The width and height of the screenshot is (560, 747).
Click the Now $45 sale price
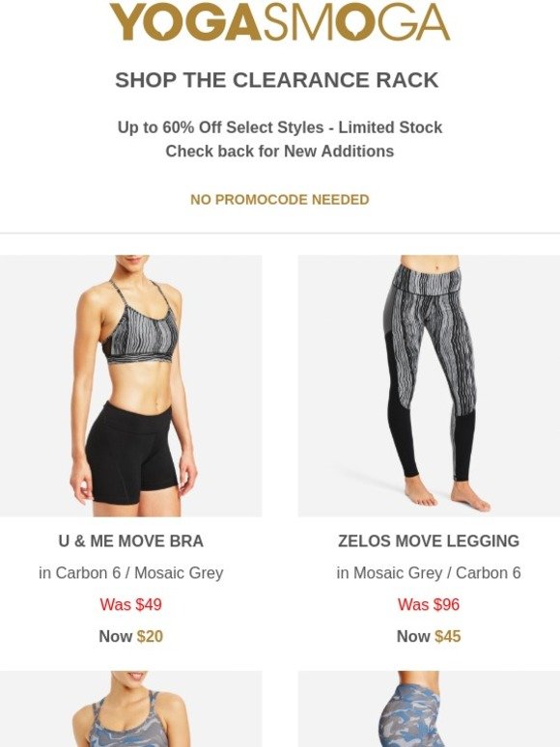point(429,636)
